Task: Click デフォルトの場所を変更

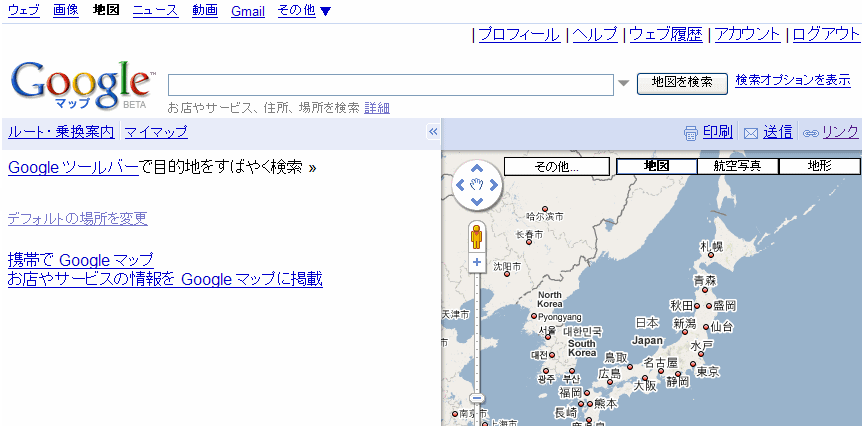Action: tap(78, 219)
